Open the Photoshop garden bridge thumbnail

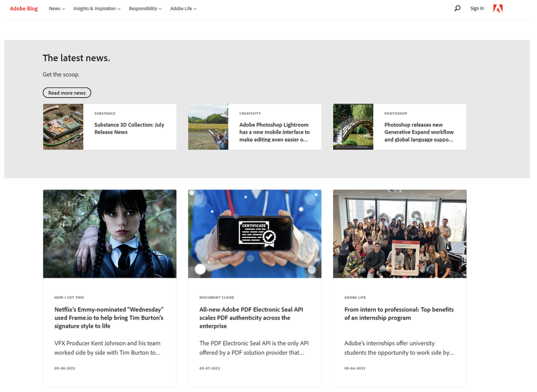click(x=353, y=127)
